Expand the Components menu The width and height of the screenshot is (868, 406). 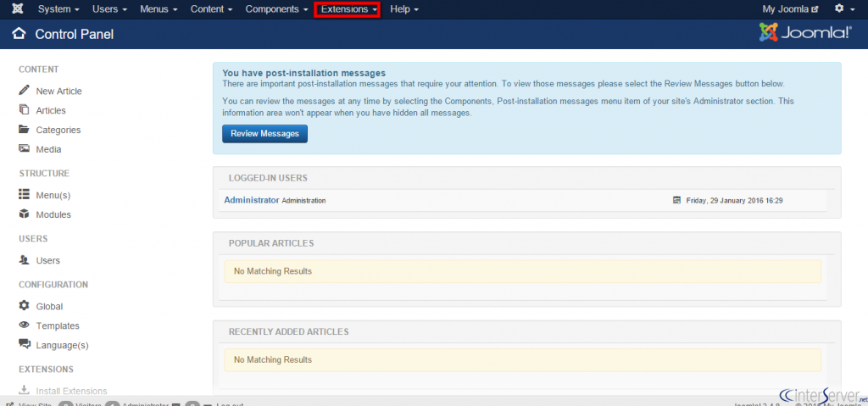point(276,9)
